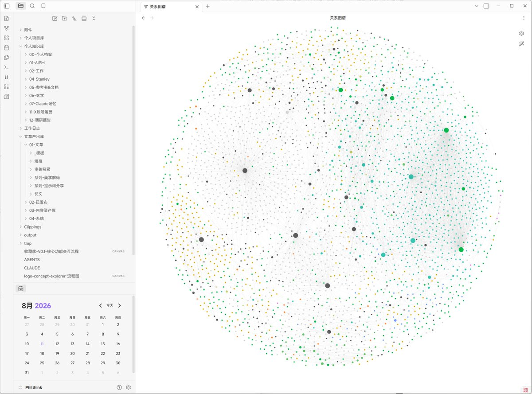Toggle the right sidebar panel

(486, 6)
